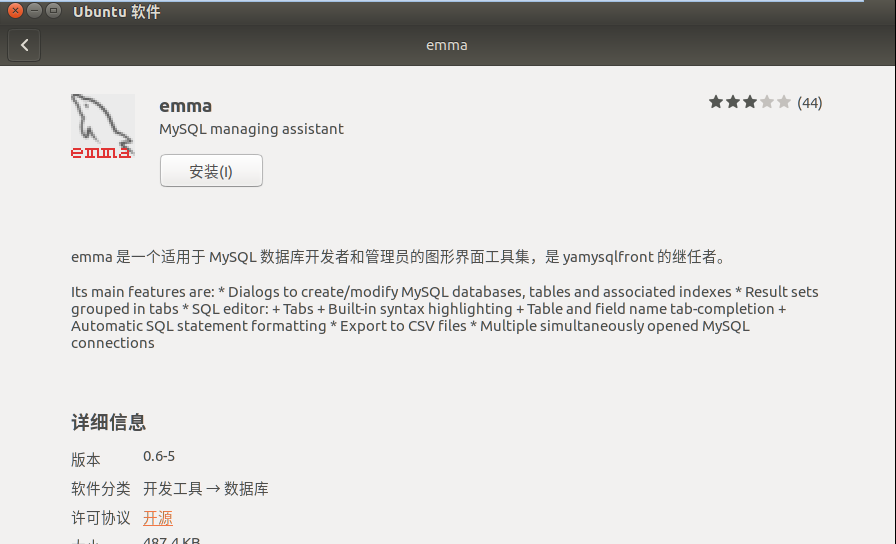The width and height of the screenshot is (896, 544).
Task: Go back using the header back arrow
Action: [24, 45]
